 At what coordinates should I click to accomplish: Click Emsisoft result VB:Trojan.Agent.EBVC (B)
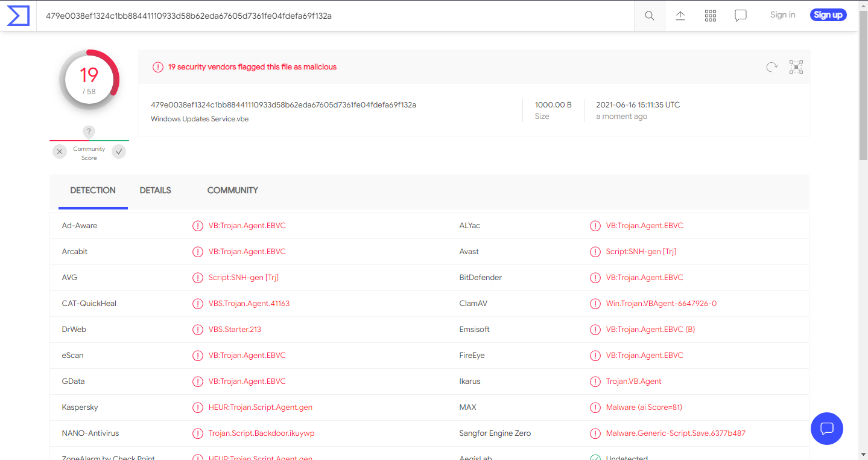(x=651, y=330)
